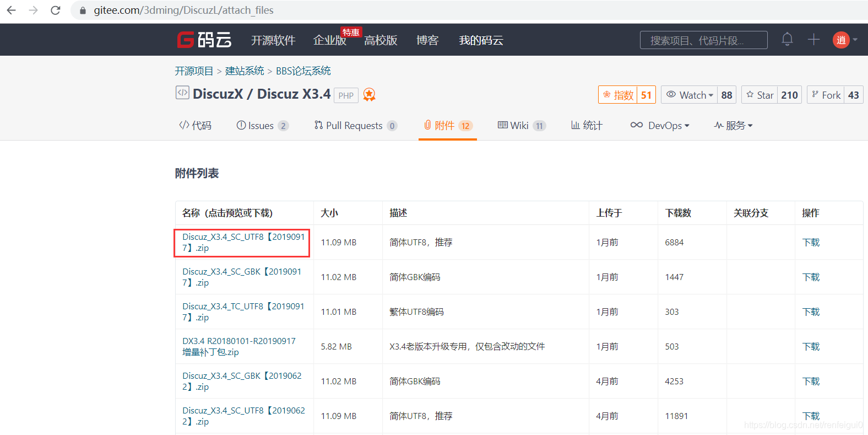Click the recommended project badge icon
The width and height of the screenshot is (868, 435).
tap(370, 95)
